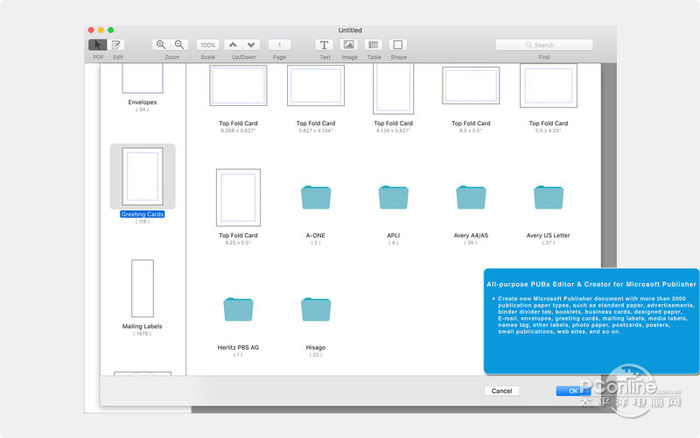Choose the Text tool icon

tap(324, 45)
